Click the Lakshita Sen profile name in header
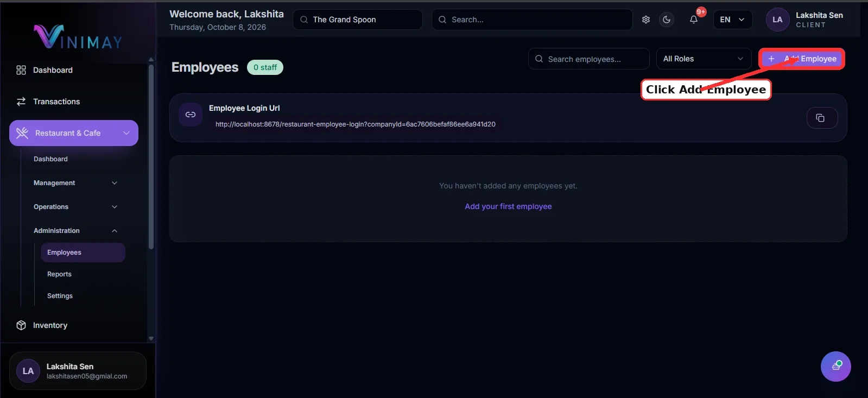This screenshot has height=398, width=868. [819, 15]
